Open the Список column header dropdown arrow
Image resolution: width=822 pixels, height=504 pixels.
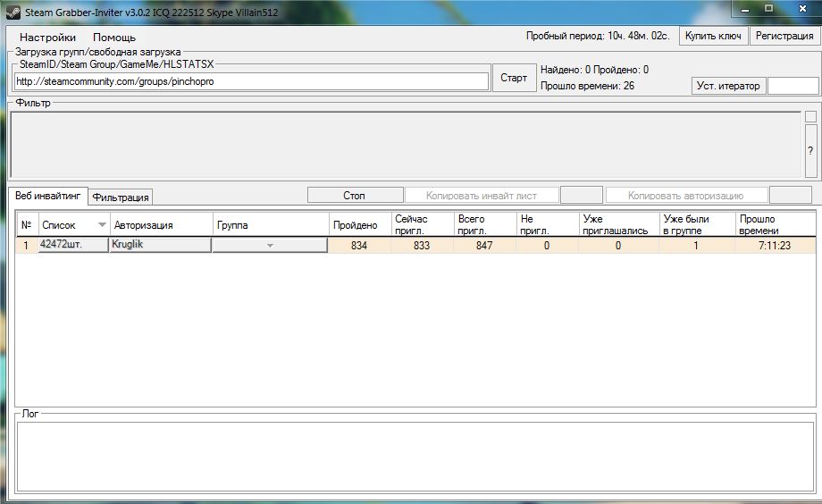click(102, 225)
